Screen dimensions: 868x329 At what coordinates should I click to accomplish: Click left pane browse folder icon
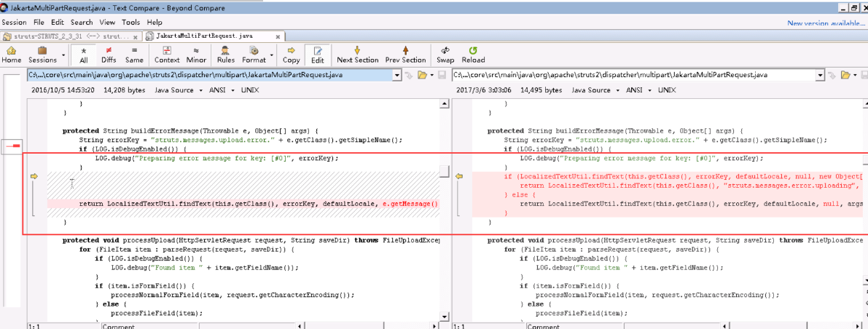tap(423, 75)
